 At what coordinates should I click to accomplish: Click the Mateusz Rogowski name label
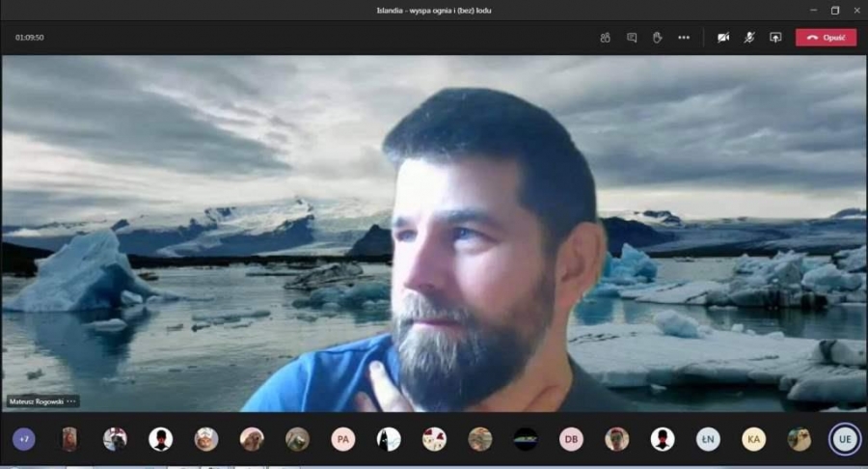click(36, 401)
